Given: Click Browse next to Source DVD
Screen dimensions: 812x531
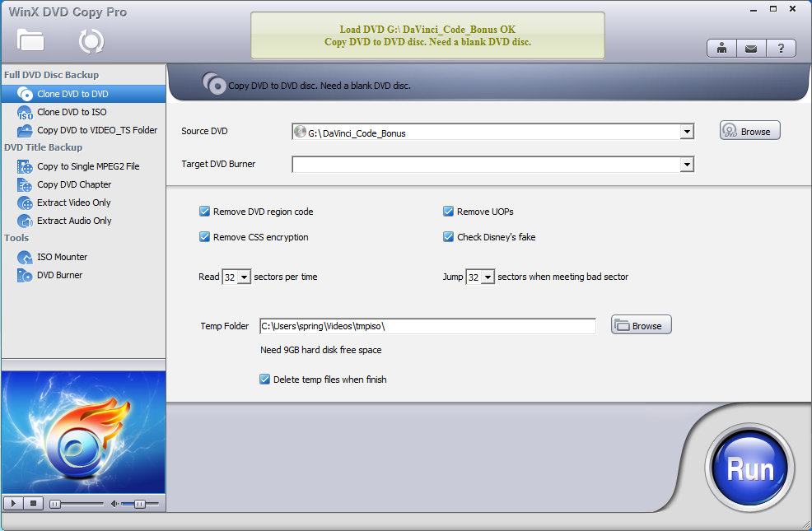Looking at the screenshot, I should point(750,131).
